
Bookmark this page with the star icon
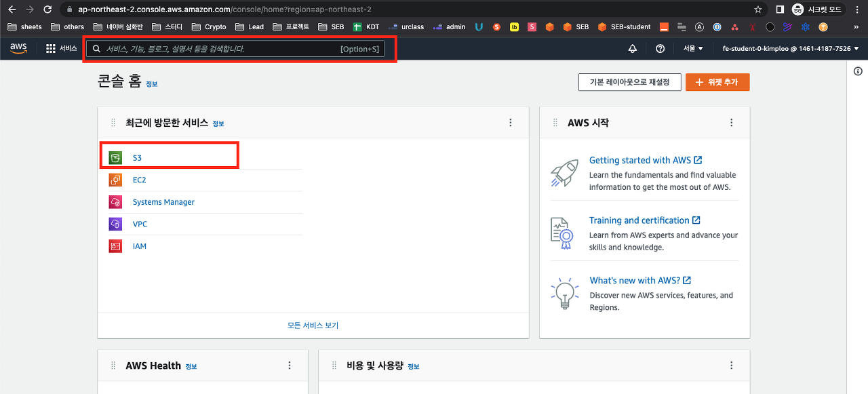758,9
